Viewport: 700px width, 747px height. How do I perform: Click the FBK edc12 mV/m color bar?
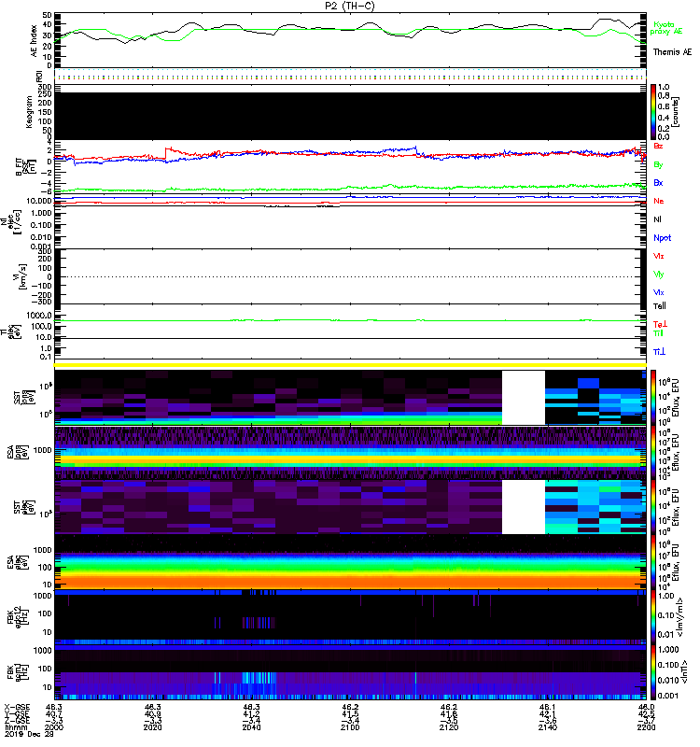point(653,616)
